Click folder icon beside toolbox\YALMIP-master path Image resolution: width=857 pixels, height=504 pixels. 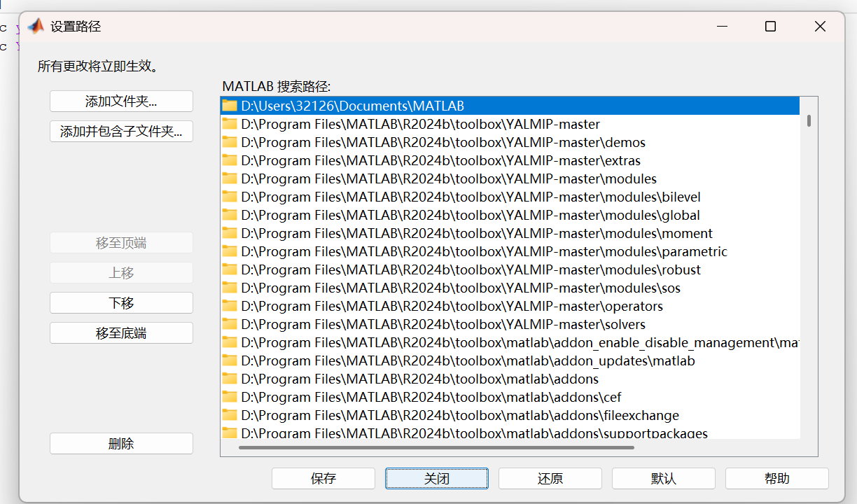pos(230,124)
